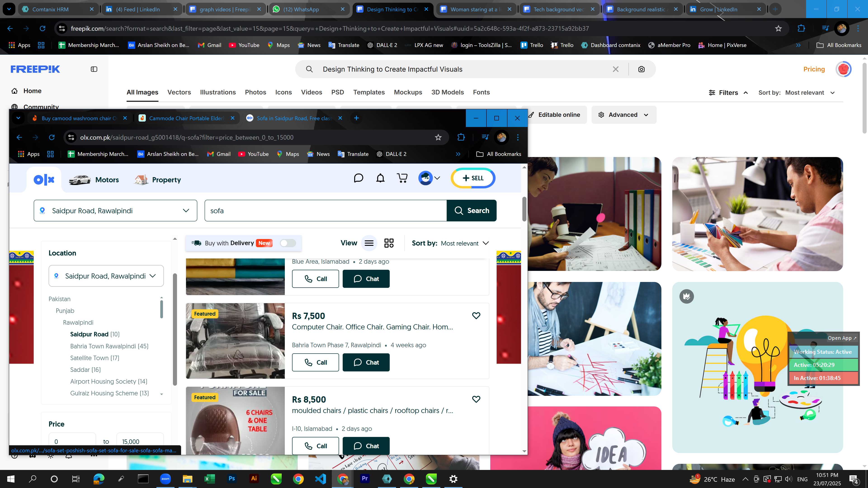Expand Freepik Advanced filter dropdown
This screenshot has height=488, width=868.
[x=624, y=115]
